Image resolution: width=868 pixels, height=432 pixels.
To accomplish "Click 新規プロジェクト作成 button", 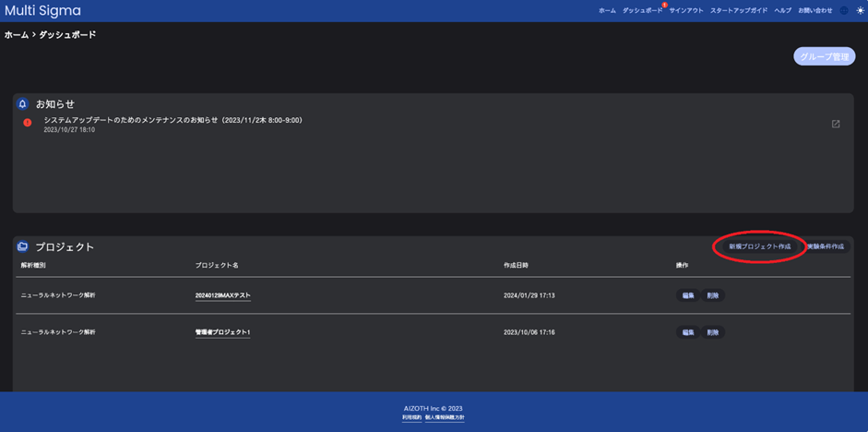I will (x=759, y=246).
